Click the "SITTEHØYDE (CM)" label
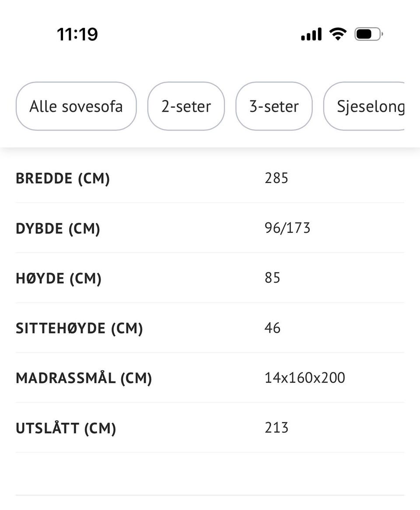420x510 pixels. coord(79,328)
